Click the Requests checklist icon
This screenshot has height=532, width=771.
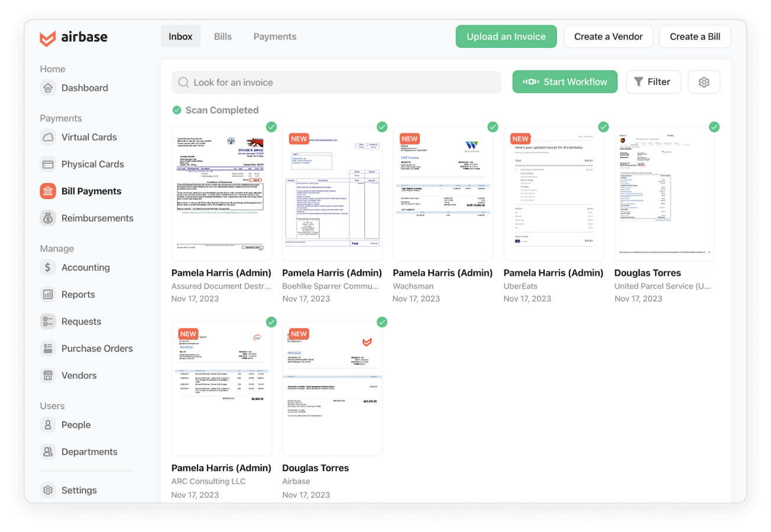48,322
